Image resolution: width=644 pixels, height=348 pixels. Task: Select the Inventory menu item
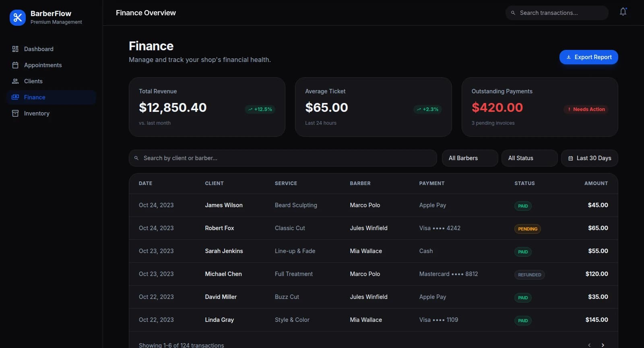click(51, 113)
